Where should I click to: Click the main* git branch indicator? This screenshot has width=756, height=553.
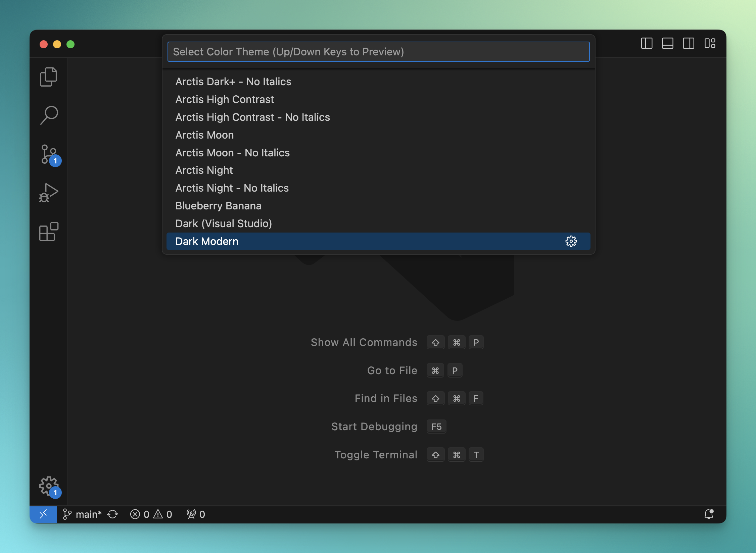tap(83, 514)
